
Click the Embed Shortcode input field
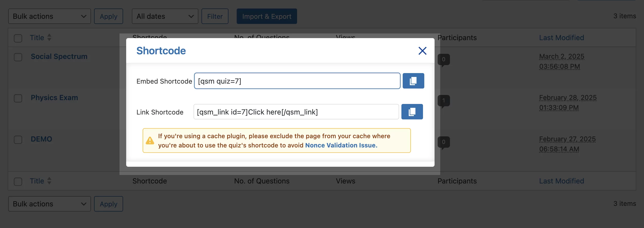(297, 81)
